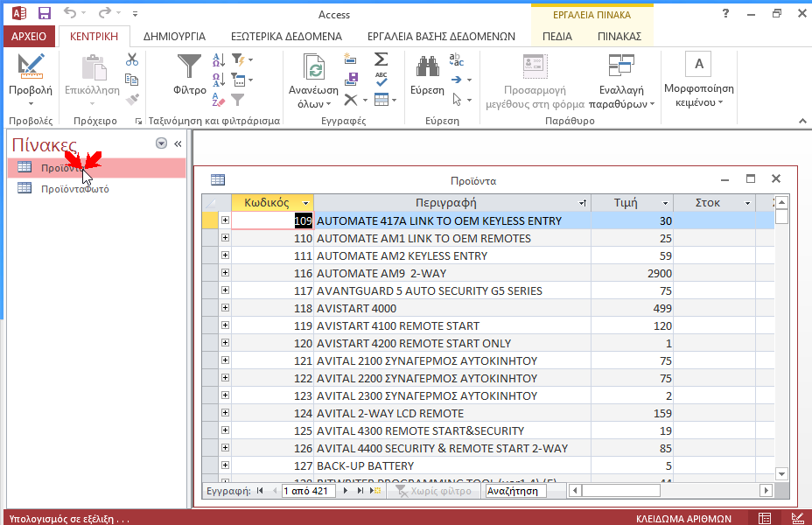The height and width of the screenshot is (525, 812).
Task: Open the More records options dropdown
Action: point(385,100)
